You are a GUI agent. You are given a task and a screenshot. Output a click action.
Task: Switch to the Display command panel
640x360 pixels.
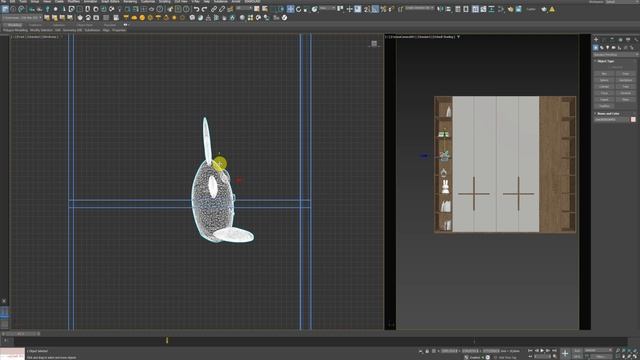click(628, 40)
